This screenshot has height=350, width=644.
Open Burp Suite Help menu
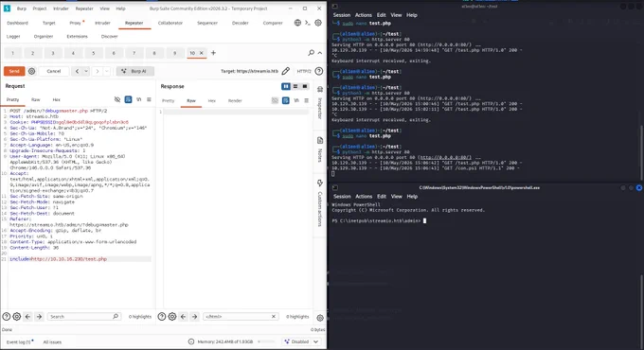click(120, 9)
